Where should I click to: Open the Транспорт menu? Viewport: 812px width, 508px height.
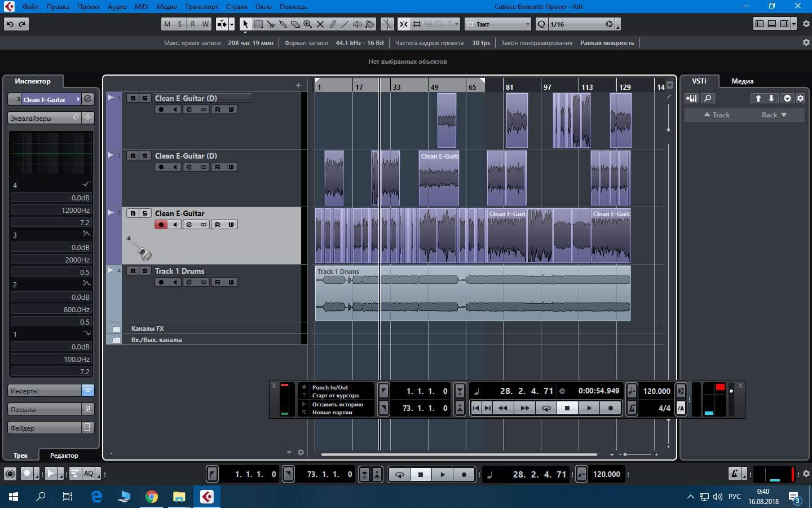click(201, 7)
